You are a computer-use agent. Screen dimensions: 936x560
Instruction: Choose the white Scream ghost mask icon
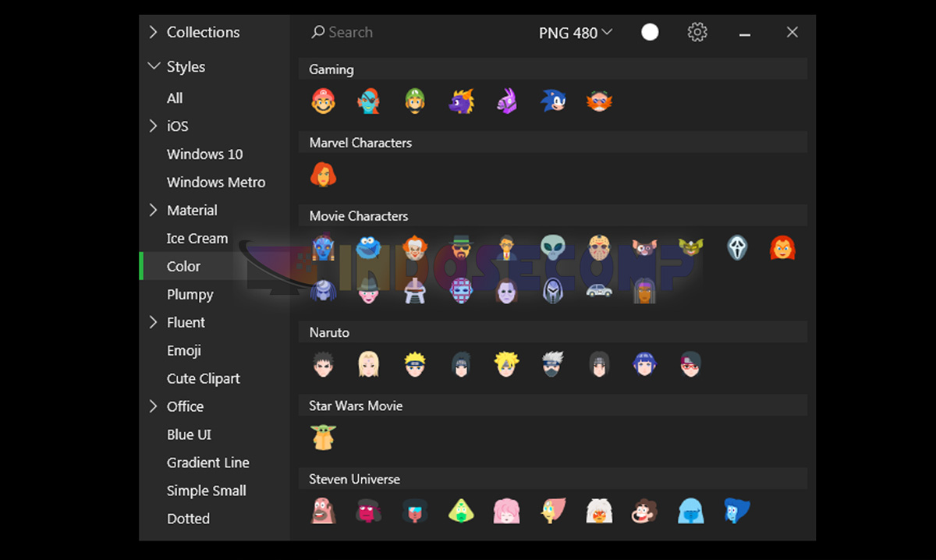[737, 248]
